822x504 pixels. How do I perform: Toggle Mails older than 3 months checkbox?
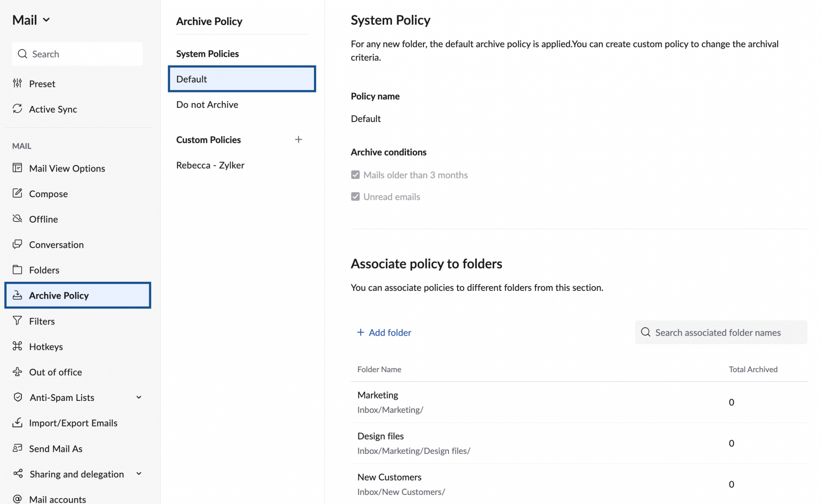355,175
